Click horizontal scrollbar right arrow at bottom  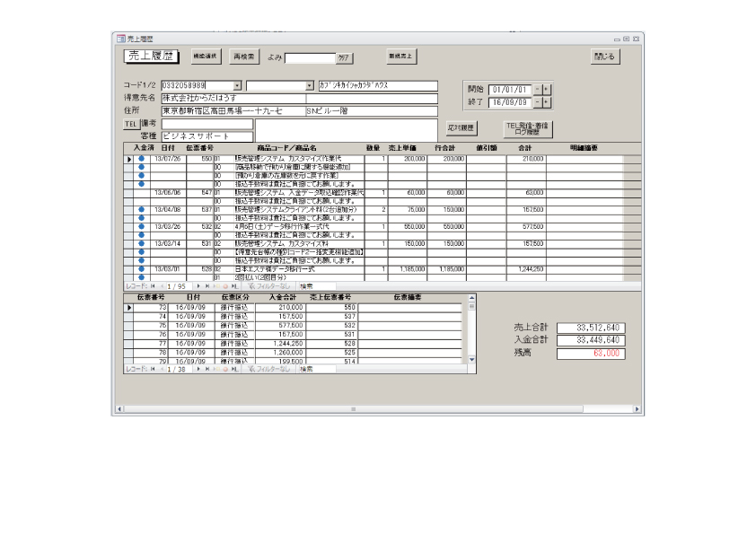[637, 409]
